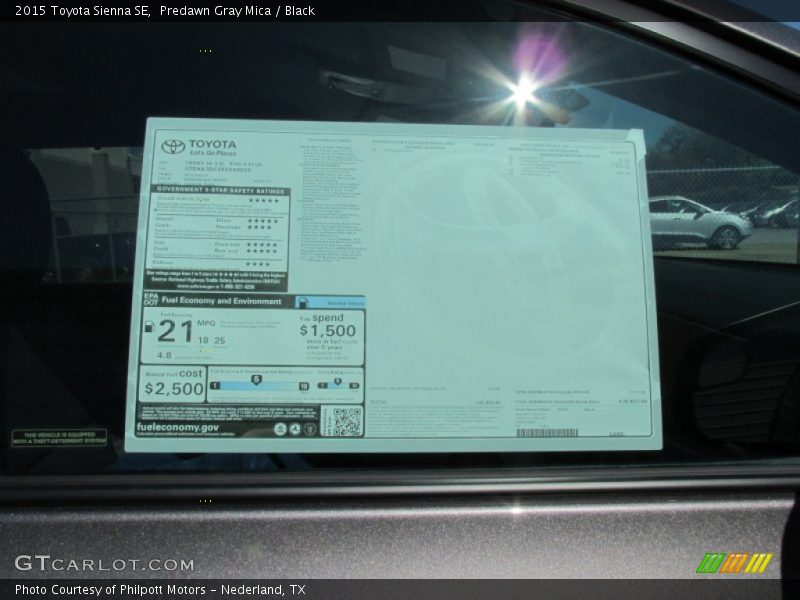Click the QR code on the sticker
Image resolution: width=800 pixels, height=600 pixels.
coord(347,422)
